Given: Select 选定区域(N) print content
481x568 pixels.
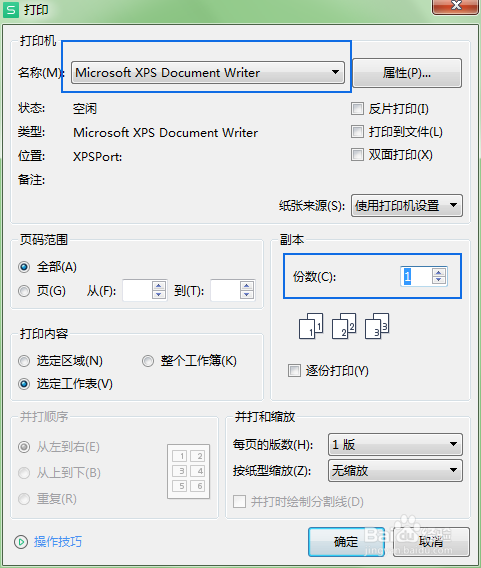Looking at the screenshot, I should (x=24, y=361).
